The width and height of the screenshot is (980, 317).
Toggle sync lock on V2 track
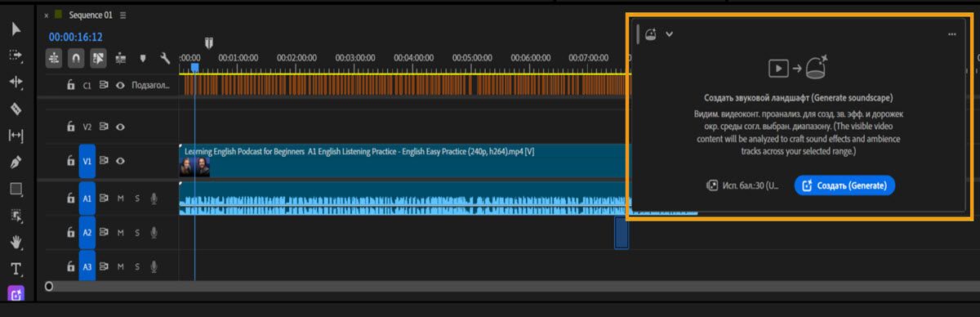tap(105, 127)
